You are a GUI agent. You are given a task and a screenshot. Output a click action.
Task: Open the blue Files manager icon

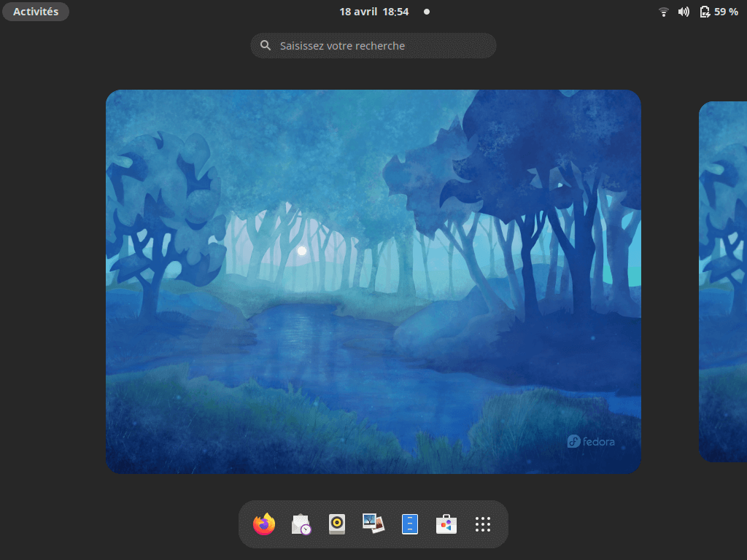410,524
